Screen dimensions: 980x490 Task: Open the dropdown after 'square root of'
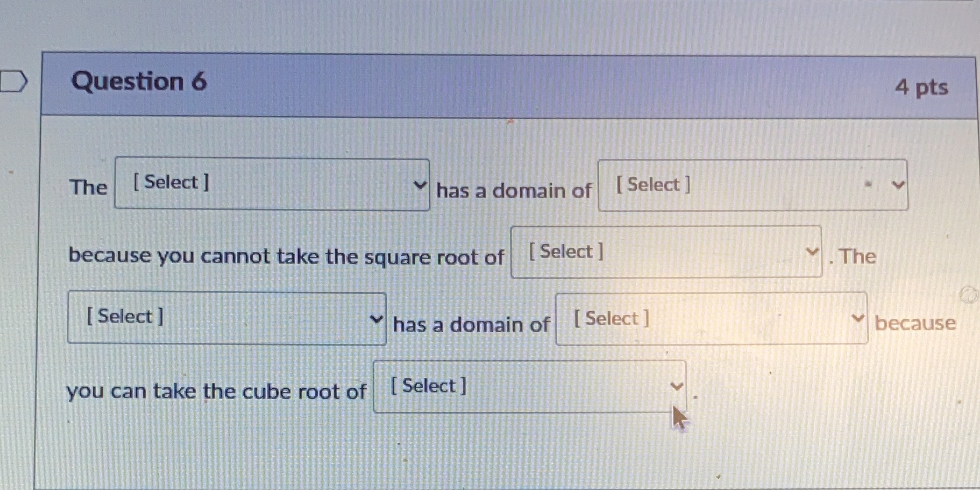666,252
